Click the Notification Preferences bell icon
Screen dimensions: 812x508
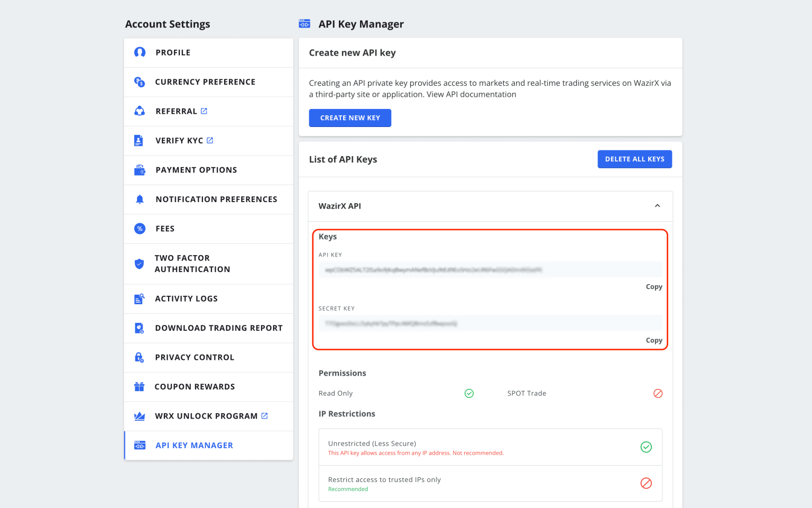(140, 199)
